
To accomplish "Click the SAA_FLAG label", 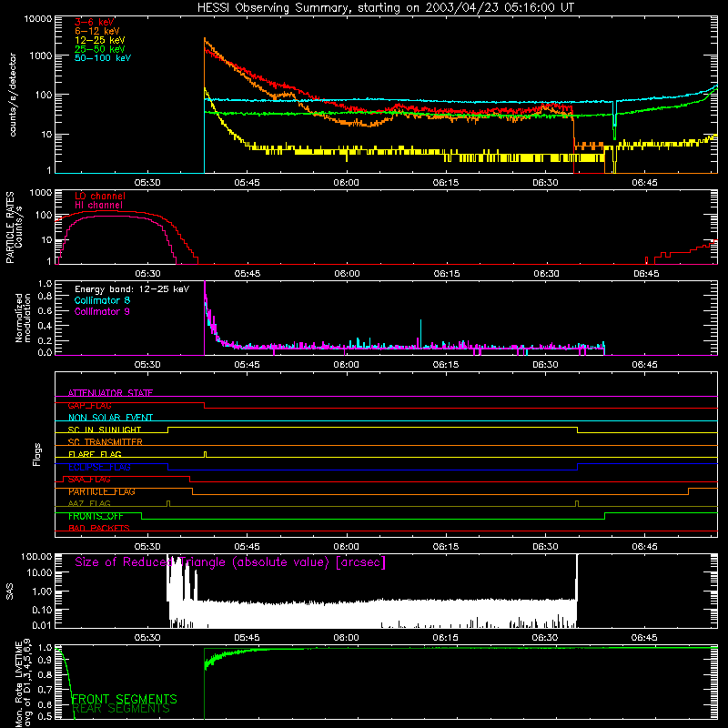I will (89, 480).
